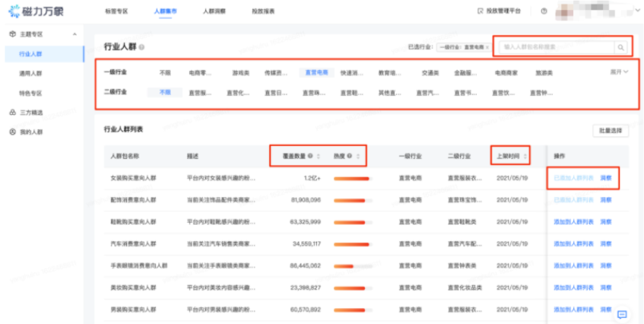Click the 我的人群 sidebar icon

(x=12, y=132)
